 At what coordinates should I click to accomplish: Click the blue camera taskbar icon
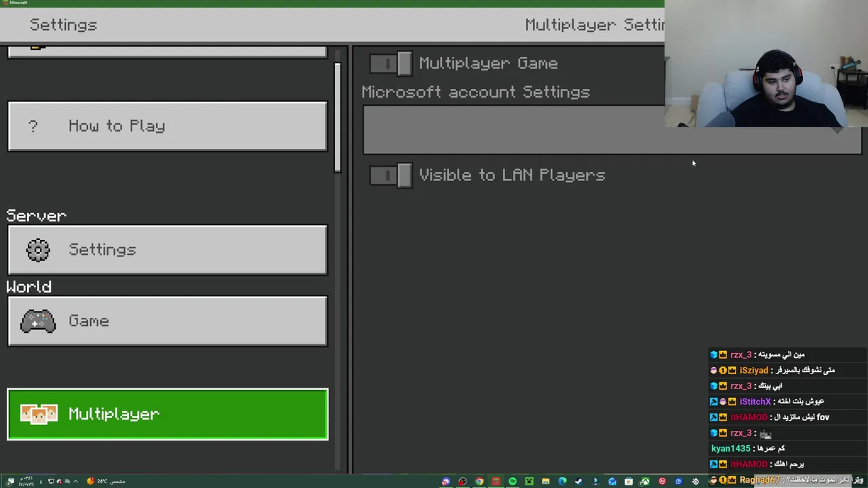[x=679, y=481]
